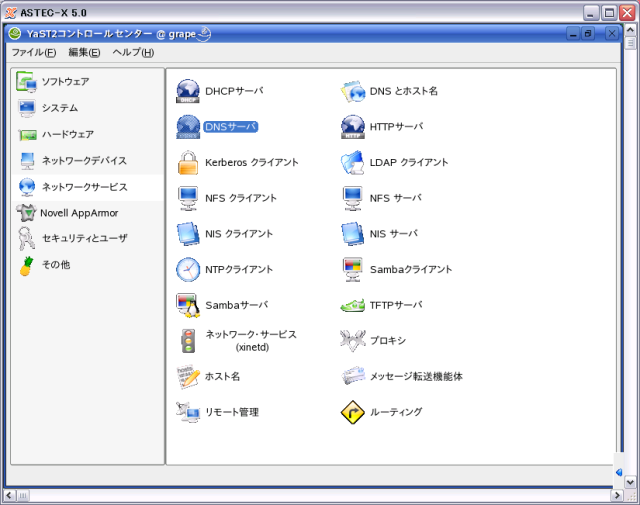This screenshot has height=505, width=640.
Task: Open the NFS クライアント monitor icon
Action: (188, 198)
